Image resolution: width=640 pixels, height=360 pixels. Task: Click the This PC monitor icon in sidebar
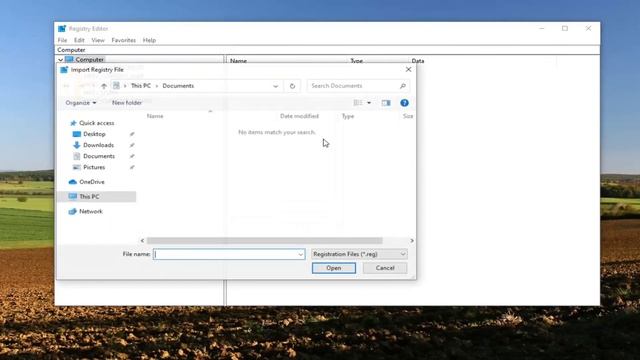coord(73,196)
